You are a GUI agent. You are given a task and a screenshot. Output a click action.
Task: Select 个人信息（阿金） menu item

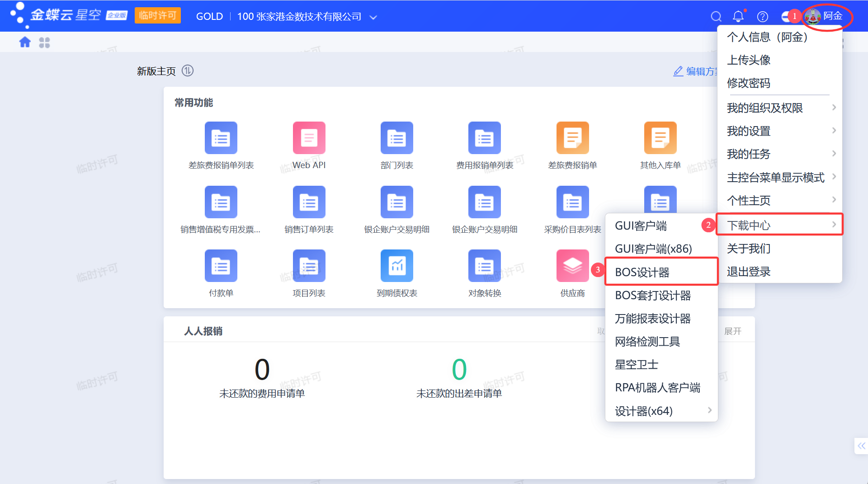click(x=780, y=37)
